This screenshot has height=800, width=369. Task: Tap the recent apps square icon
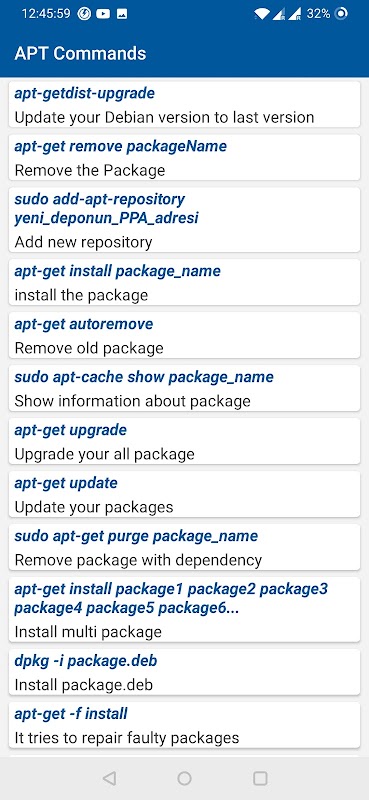point(260,778)
